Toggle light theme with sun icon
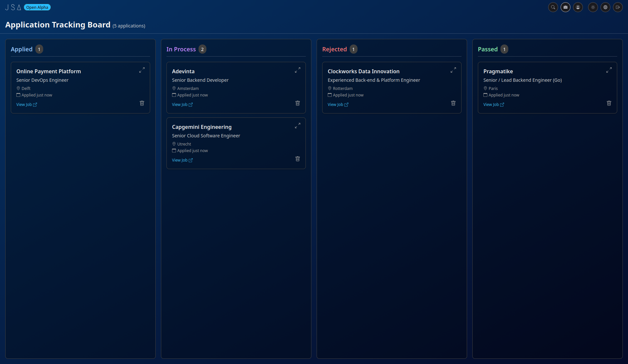Screen dimensions: 628x364 coord(593,7)
